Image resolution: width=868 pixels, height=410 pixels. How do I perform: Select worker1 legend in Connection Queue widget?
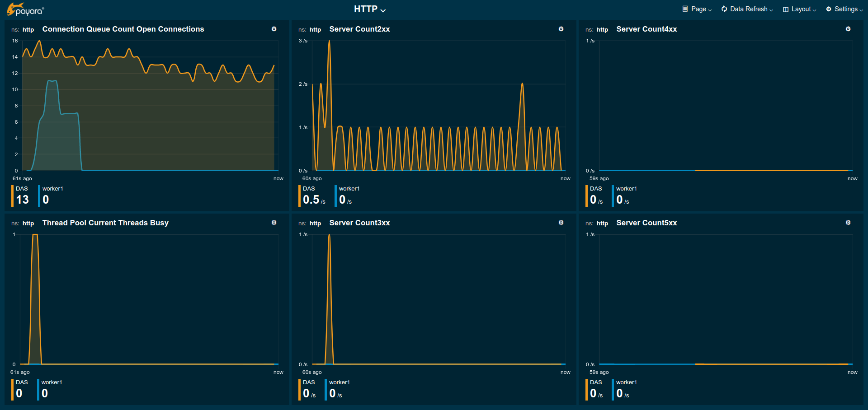tap(51, 196)
